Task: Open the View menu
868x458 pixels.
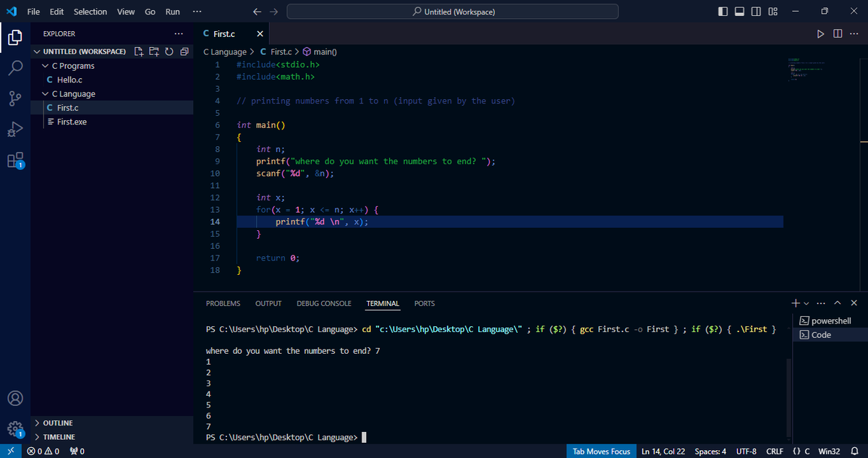Action: point(126,12)
